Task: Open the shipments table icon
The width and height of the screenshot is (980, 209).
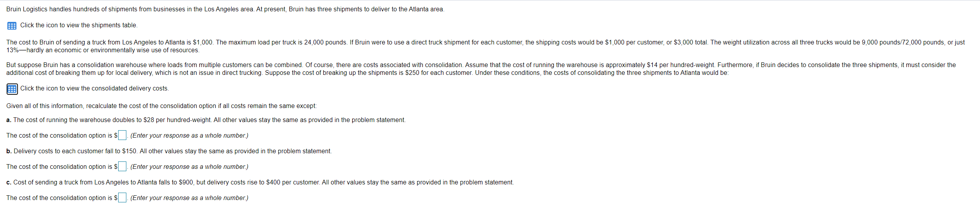Action: 12,26
